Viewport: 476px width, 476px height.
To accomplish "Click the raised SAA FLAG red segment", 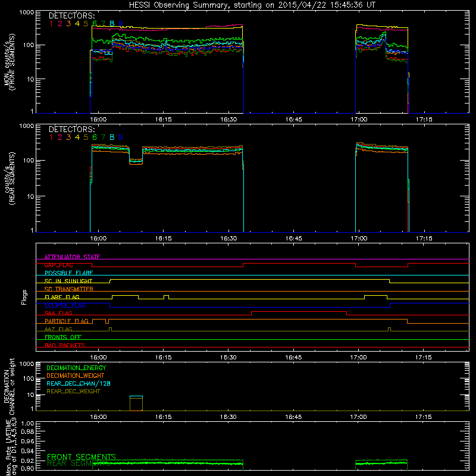I will click(x=299, y=312).
